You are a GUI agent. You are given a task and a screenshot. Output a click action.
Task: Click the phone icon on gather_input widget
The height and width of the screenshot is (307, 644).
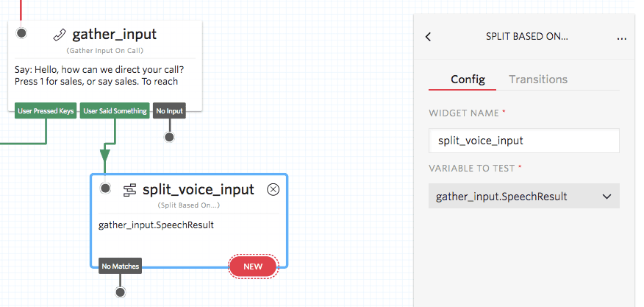click(x=60, y=35)
